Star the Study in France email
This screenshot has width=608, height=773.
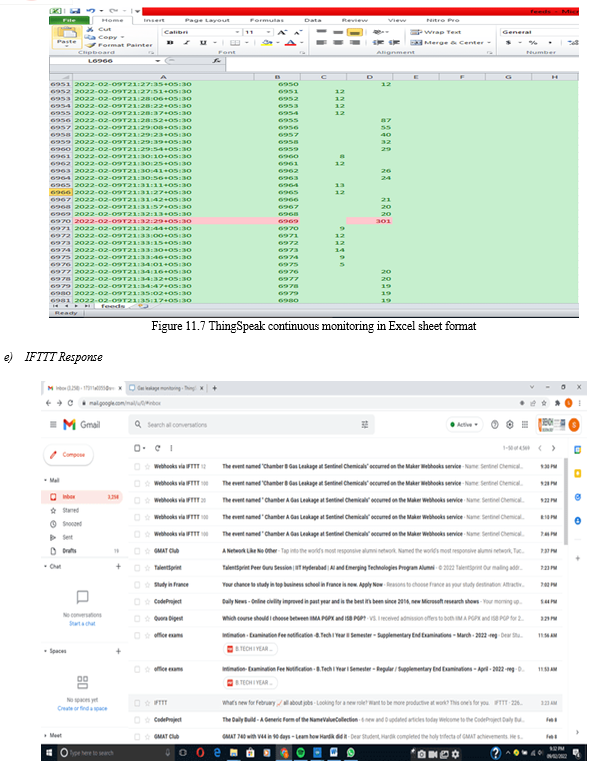click(x=147, y=585)
